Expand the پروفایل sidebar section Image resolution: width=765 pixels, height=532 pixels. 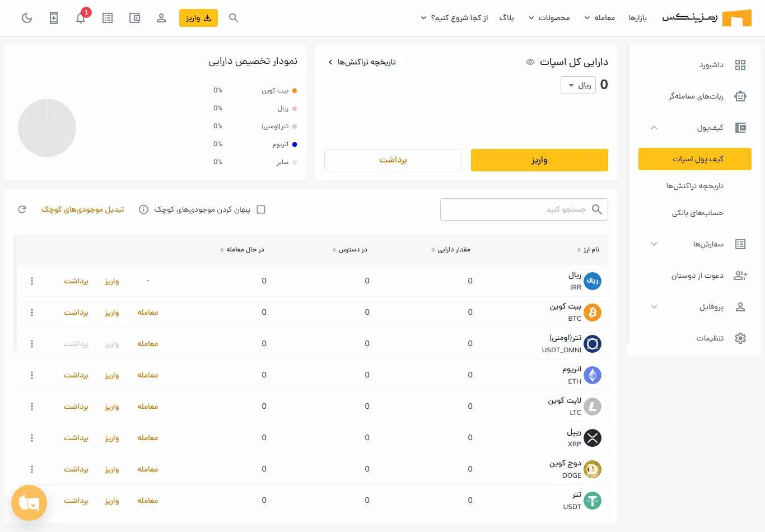[x=654, y=307]
